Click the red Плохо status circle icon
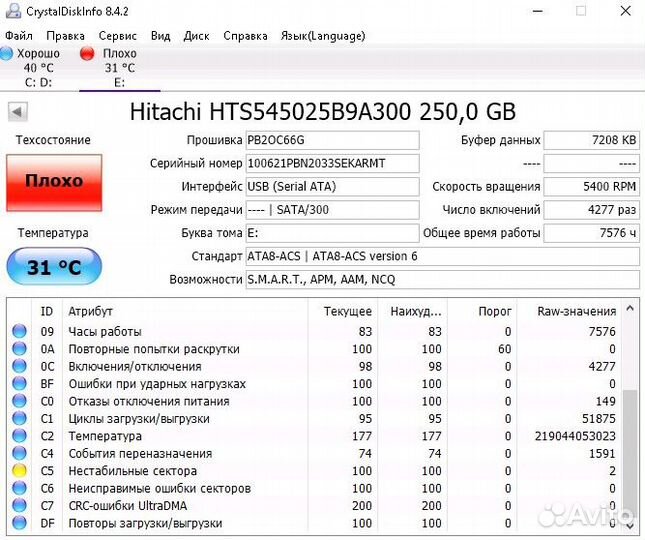Screen dimensions: 645x540 pos(87,53)
